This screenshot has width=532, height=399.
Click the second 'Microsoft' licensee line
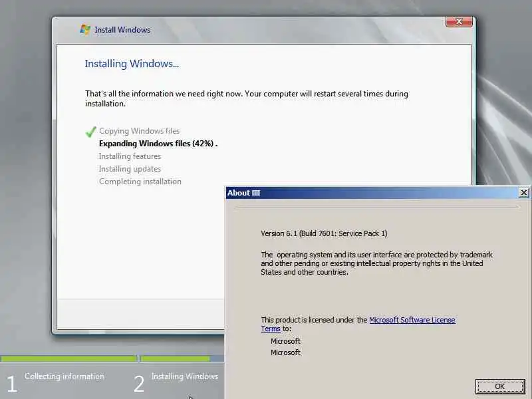point(285,352)
